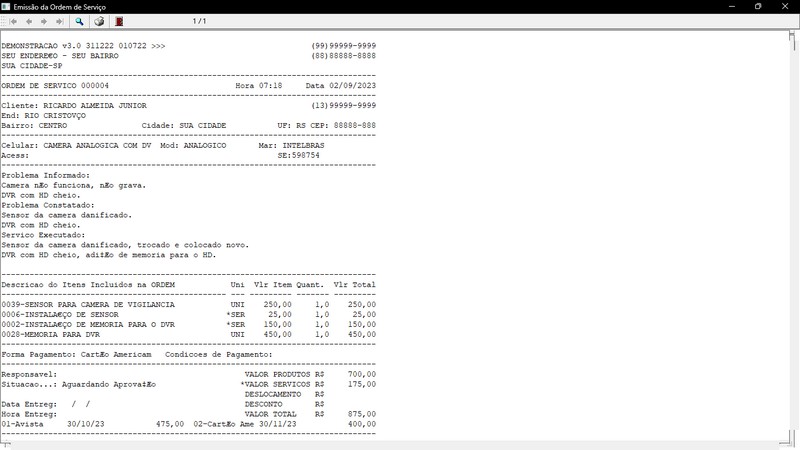Screen dimensions: 800x450
Task: Restore down the preview window
Action: tap(757, 6)
